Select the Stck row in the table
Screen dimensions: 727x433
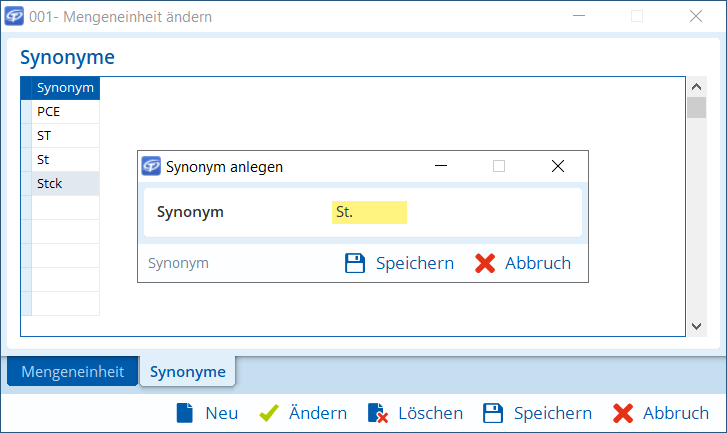tap(65, 184)
